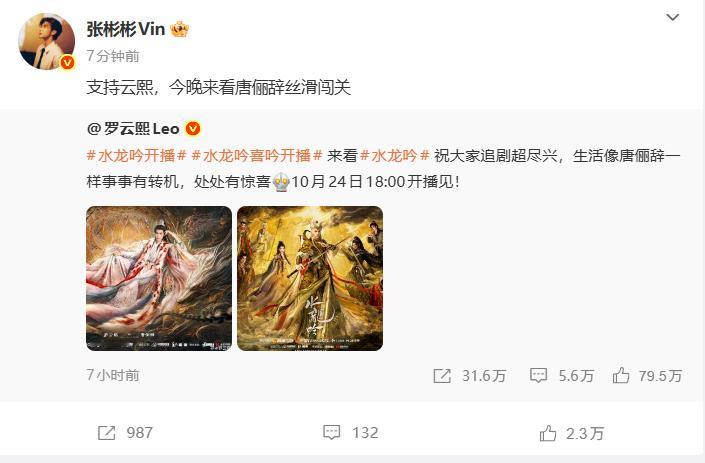This screenshot has width=705, height=463.
Task: Open the @罗云熙Leo profile link
Action: tap(133, 129)
